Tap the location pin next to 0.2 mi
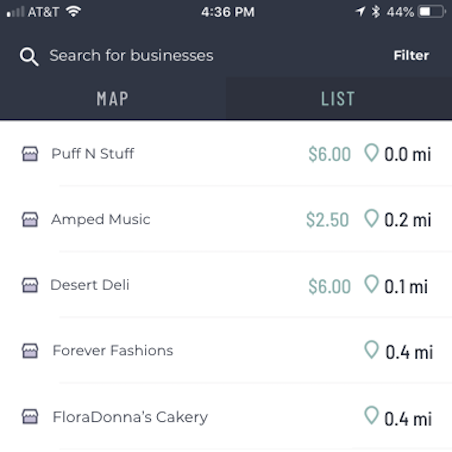This screenshot has width=452, height=452. pyautogui.click(x=371, y=218)
